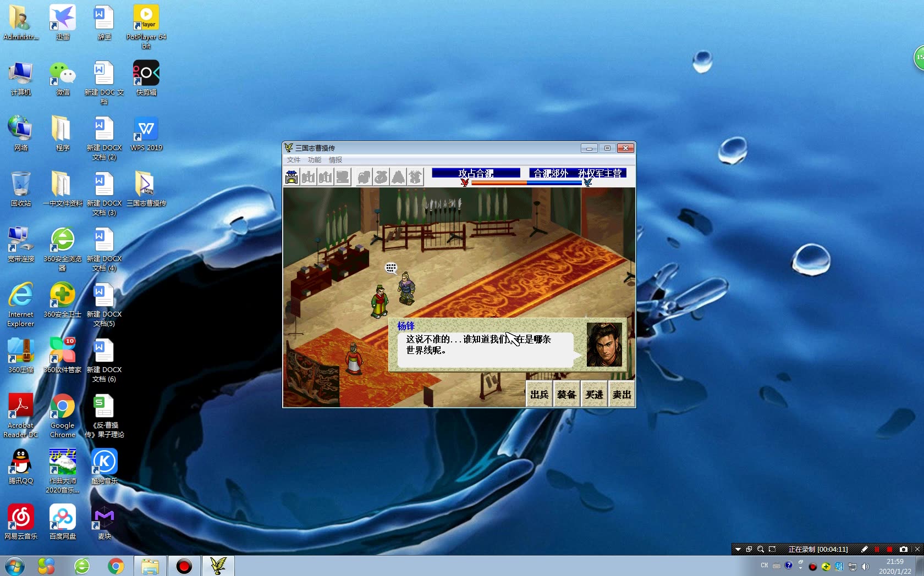Image resolution: width=924 pixels, height=576 pixels.
Task: Open the 360安全卫士 desktop icon
Action: (63, 300)
